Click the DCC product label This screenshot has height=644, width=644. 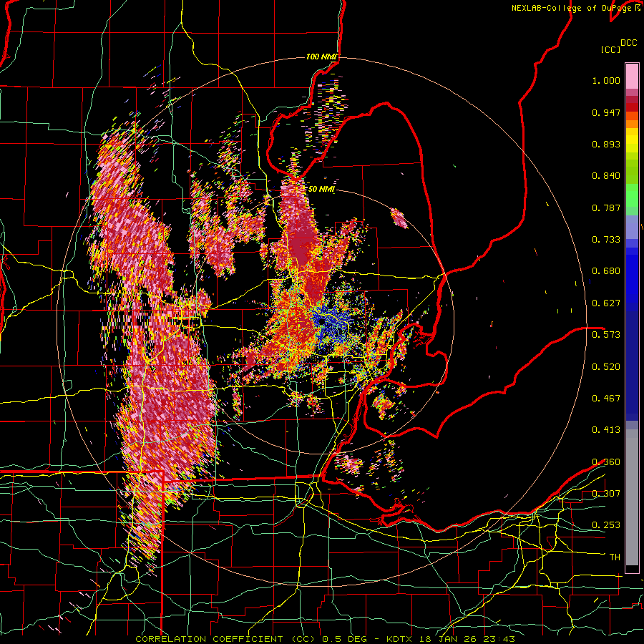tap(628, 43)
